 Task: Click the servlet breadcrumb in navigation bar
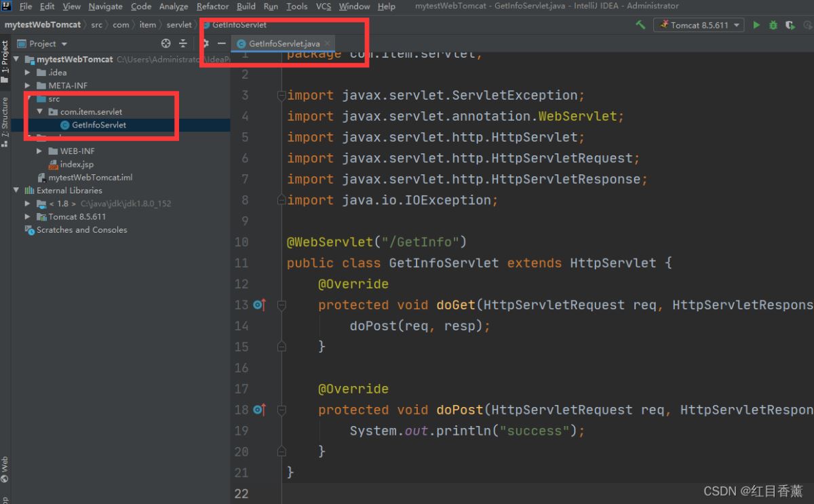pos(179,24)
